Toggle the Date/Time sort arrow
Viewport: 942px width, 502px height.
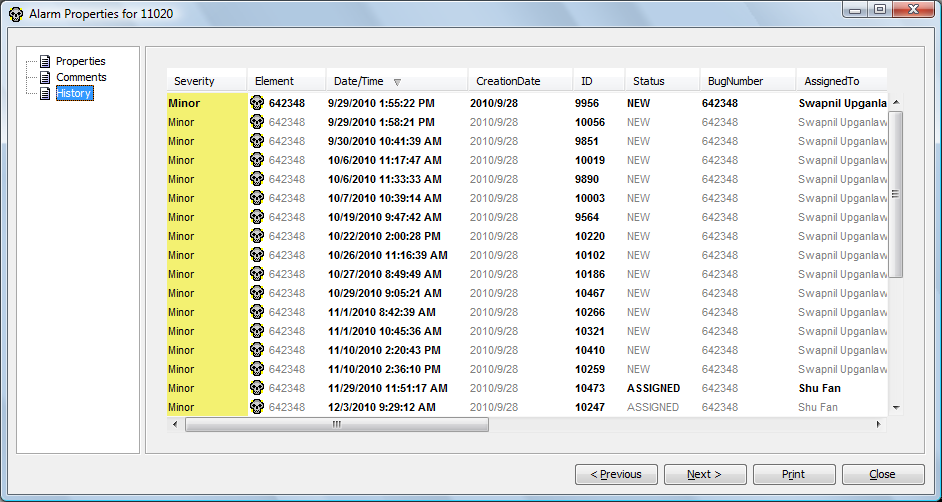(x=397, y=82)
